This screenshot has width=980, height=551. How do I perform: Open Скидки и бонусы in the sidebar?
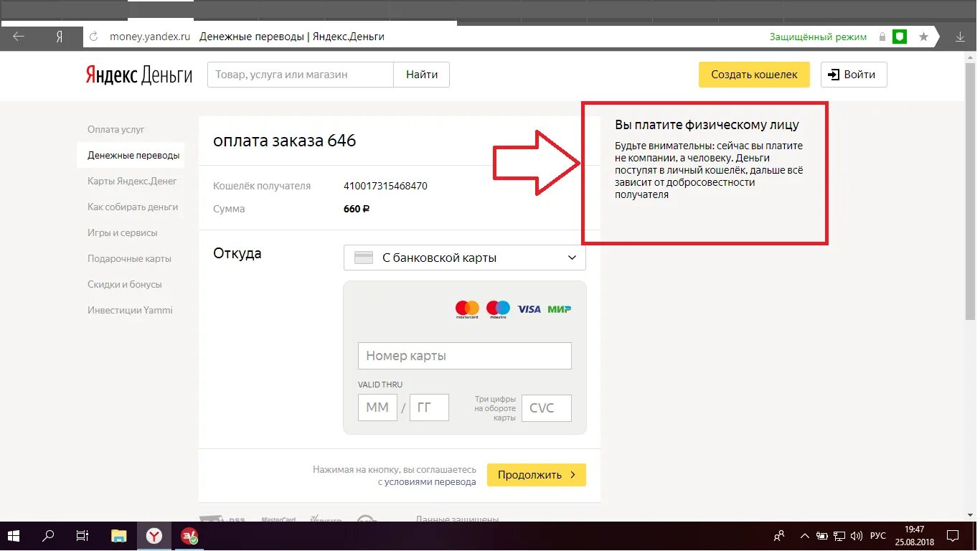(125, 284)
